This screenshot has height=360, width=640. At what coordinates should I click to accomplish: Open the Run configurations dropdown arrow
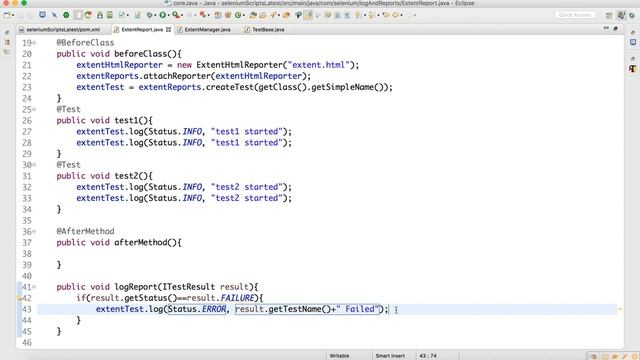pos(169,15)
